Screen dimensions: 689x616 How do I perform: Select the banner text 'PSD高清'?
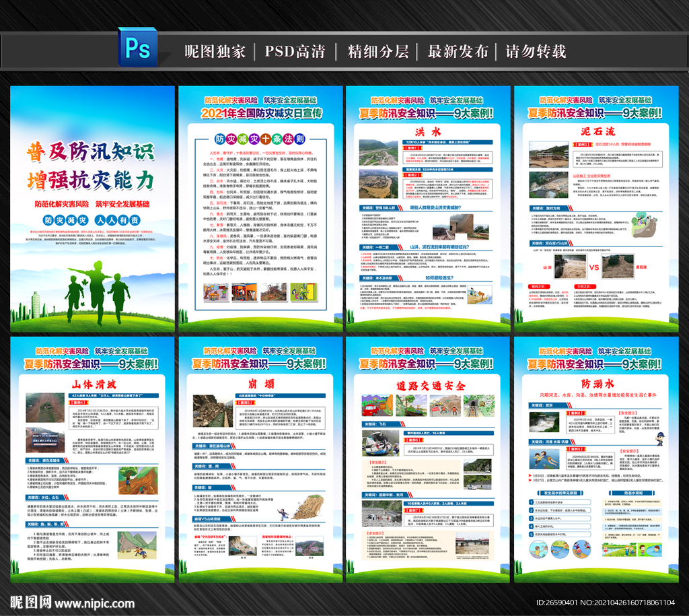(295, 52)
